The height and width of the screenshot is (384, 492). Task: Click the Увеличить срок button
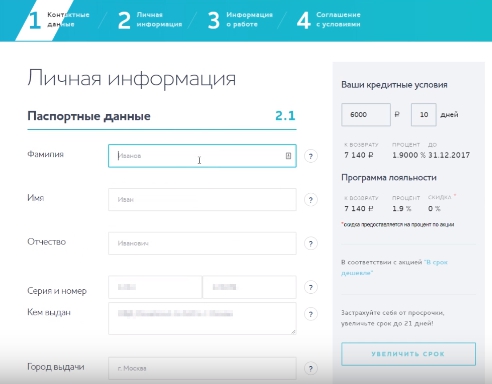pos(408,354)
